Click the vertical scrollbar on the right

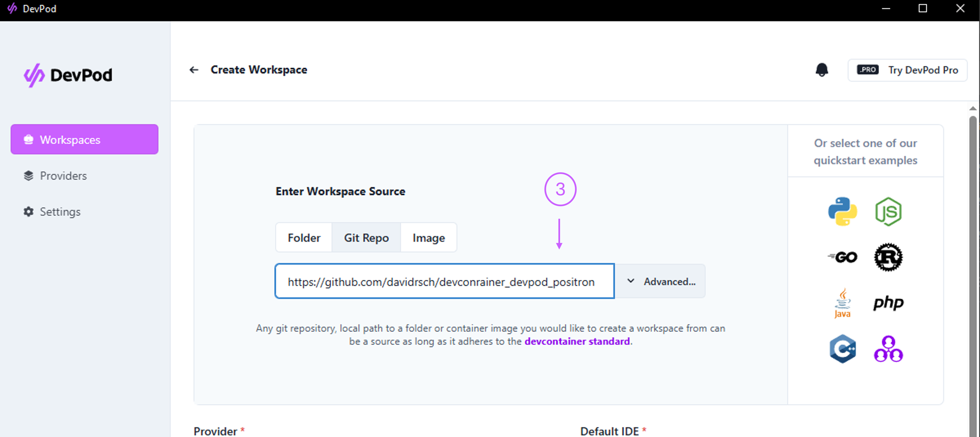972,266
